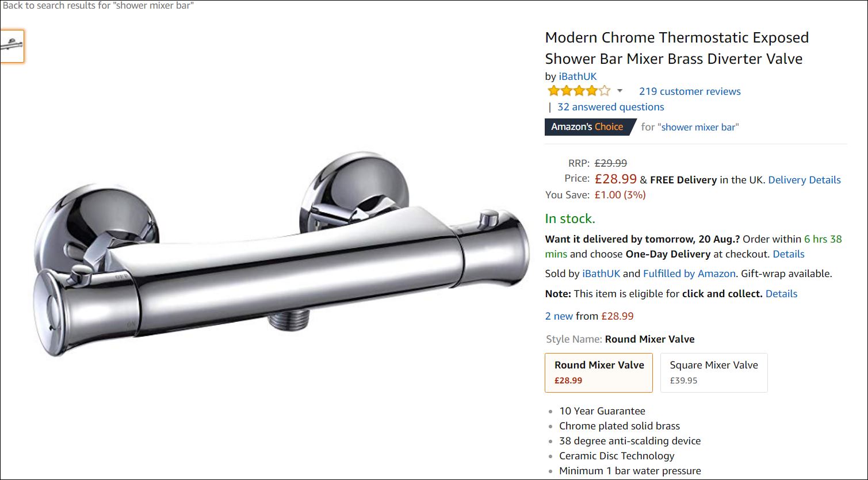Go back to search results for shower mixer bar
This screenshot has width=868, height=480.
point(98,6)
